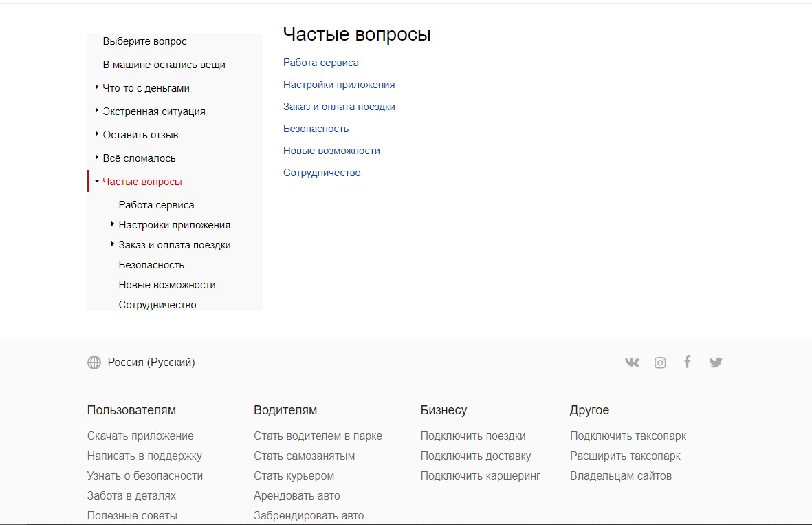Screen dimensions: 812x525
Task: Expand the 'Всё сломалось' sidebar arrow
Action: point(97,158)
